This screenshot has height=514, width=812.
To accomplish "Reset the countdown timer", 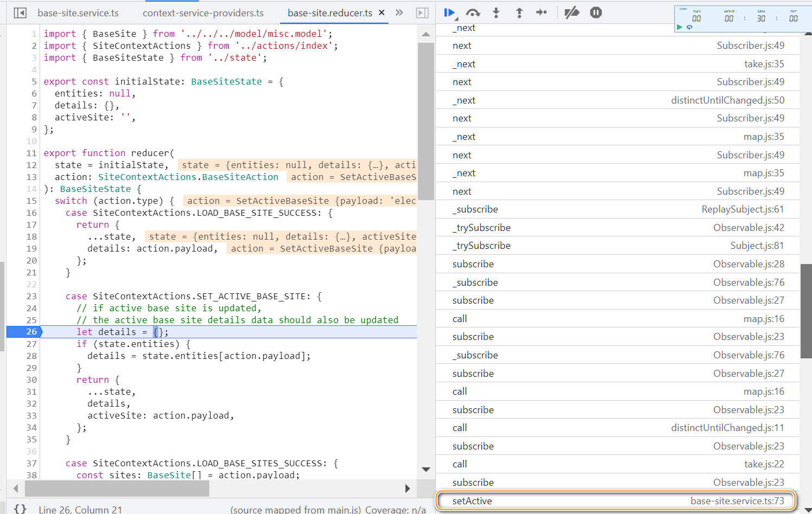I will 689,27.
